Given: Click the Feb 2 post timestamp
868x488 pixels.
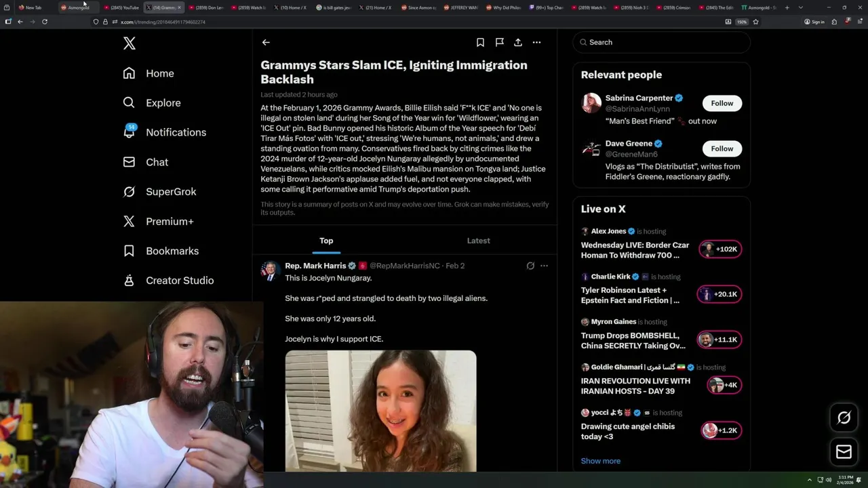Looking at the screenshot, I should coord(455,266).
